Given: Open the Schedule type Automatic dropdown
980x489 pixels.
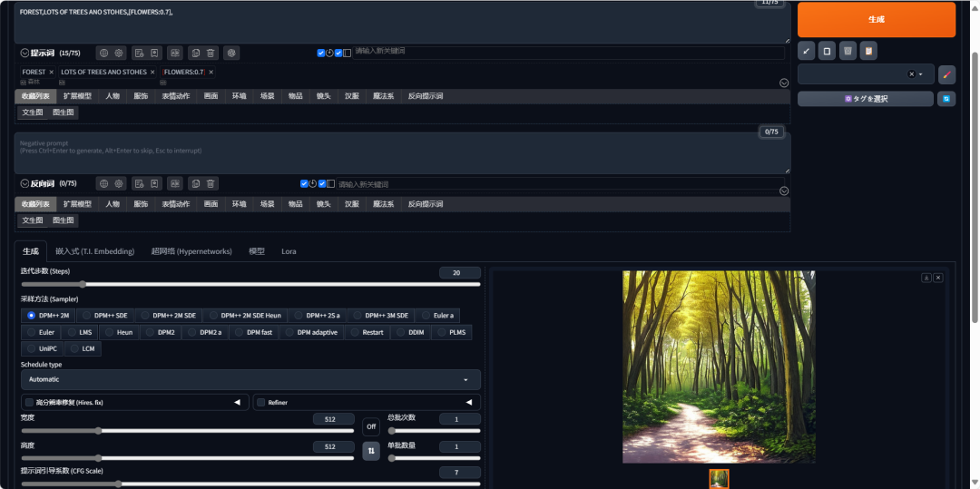Looking at the screenshot, I should point(250,380).
